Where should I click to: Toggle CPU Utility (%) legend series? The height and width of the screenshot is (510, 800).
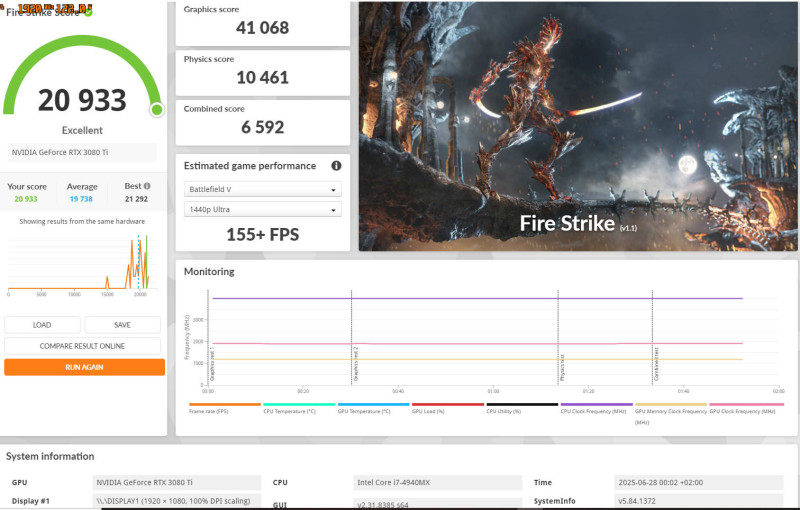click(x=522, y=408)
